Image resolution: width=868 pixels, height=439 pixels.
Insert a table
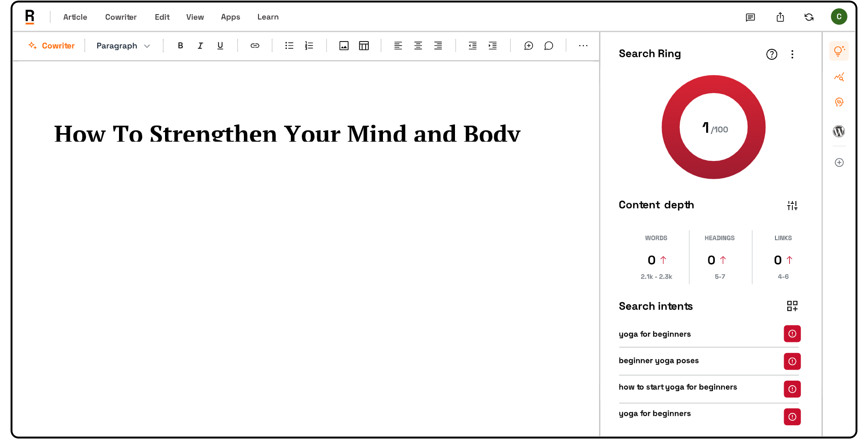pyautogui.click(x=364, y=46)
